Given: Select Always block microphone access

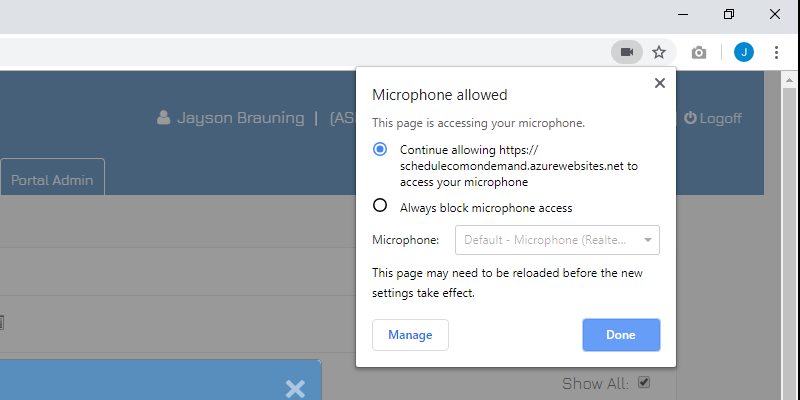Looking at the screenshot, I should point(380,206).
